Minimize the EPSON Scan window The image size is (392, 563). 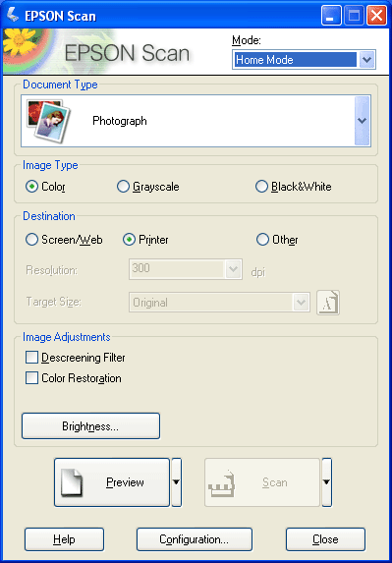pyautogui.click(x=331, y=15)
